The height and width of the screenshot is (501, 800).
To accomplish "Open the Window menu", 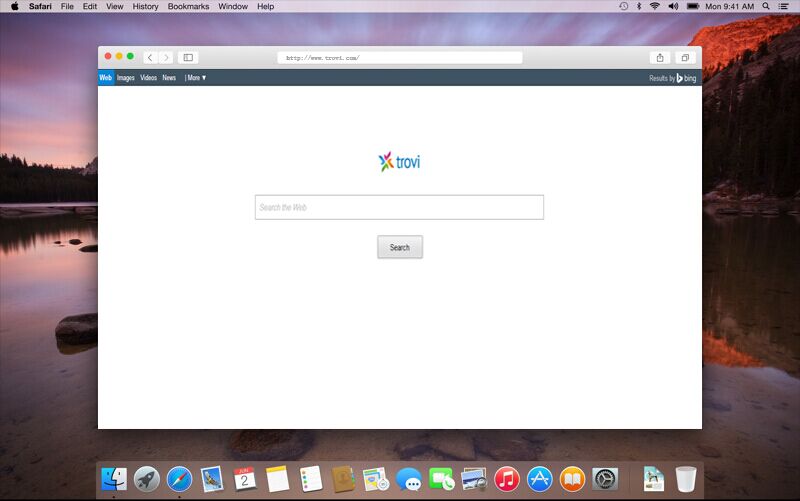I will click(x=233, y=6).
